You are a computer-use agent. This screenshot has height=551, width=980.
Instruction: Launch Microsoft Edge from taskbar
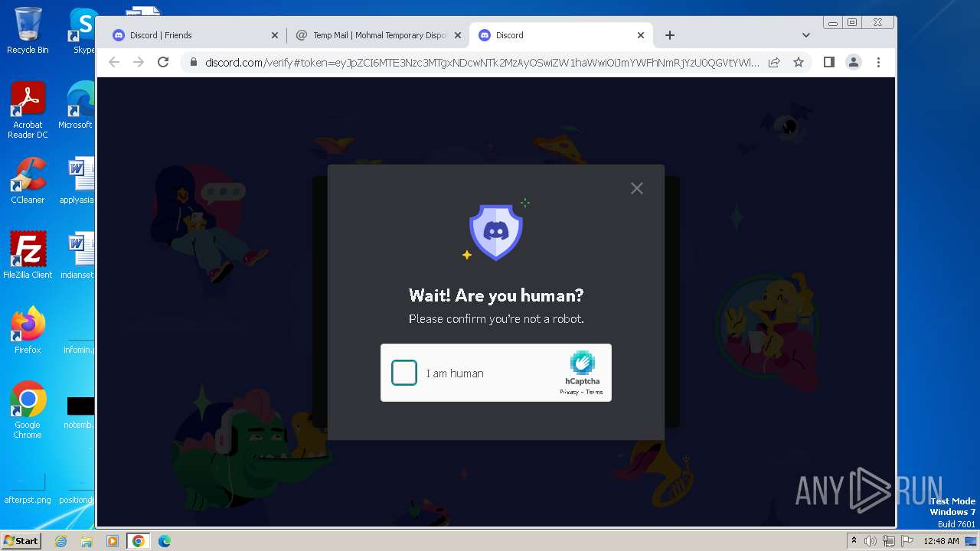click(x=164, y=541)
